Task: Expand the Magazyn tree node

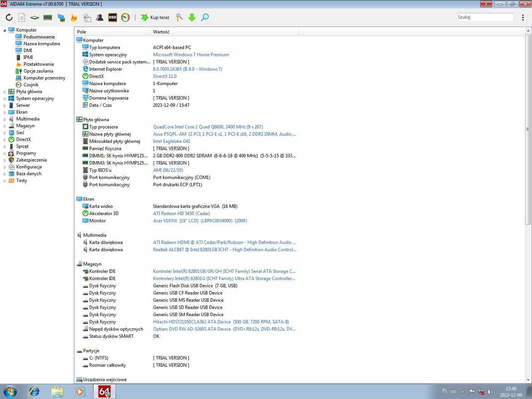Action: 5,126
